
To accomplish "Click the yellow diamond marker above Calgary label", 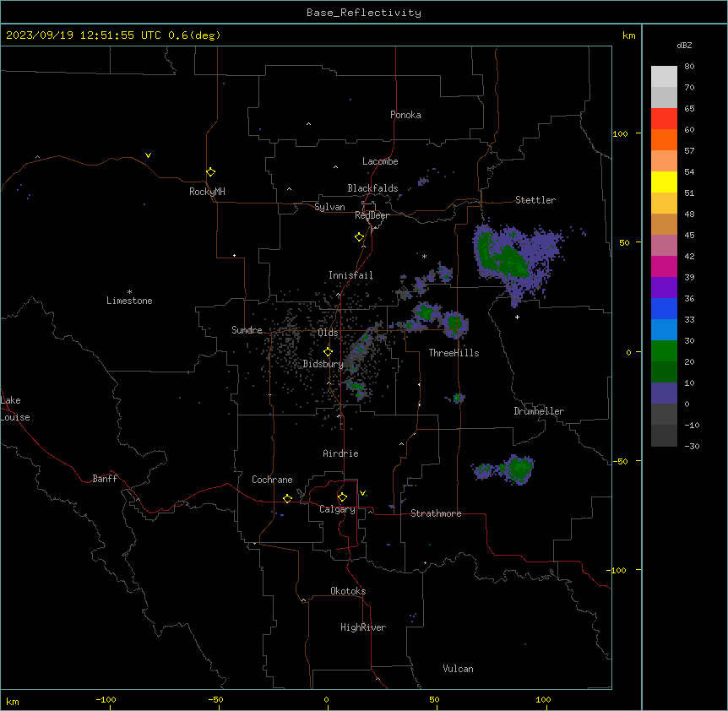I will 343,497.
